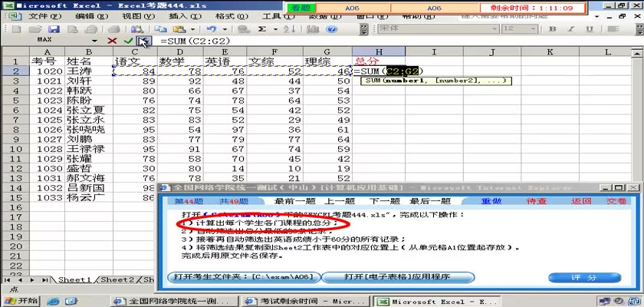This screenshot has height=307, width=644.
Task: Undo the last action with Undo icon
Action: pyautogui.click(x=212, y=29)
